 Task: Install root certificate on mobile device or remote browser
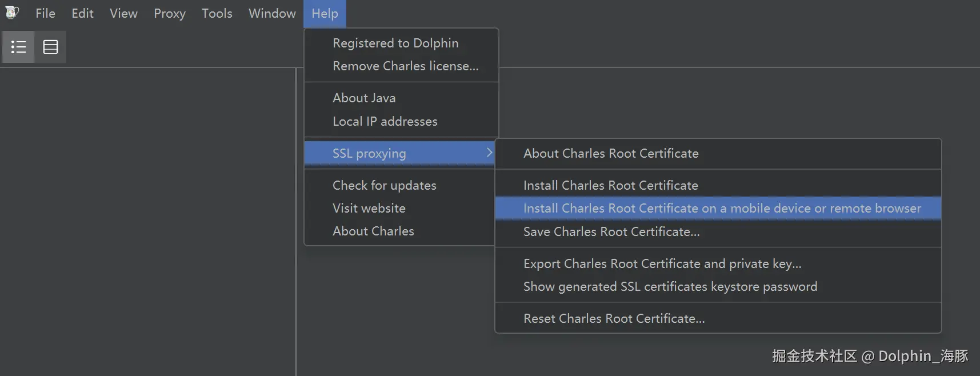(x=718, y=208)
